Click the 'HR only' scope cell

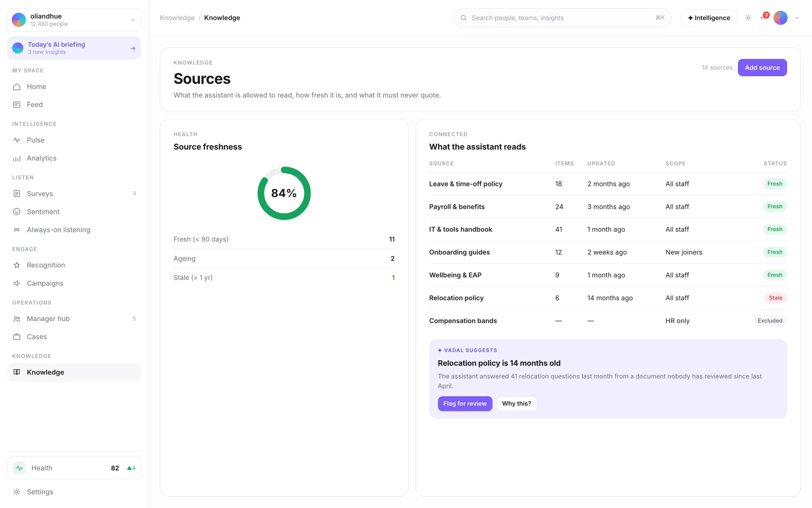[678, 321]
